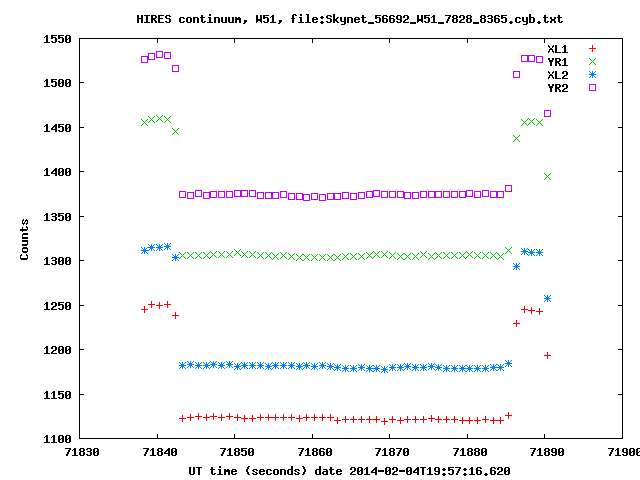This screenshot has height=480, width=640.
Task: Click the last XL1 plus point near 1193 counts
Action: point(548,356)
